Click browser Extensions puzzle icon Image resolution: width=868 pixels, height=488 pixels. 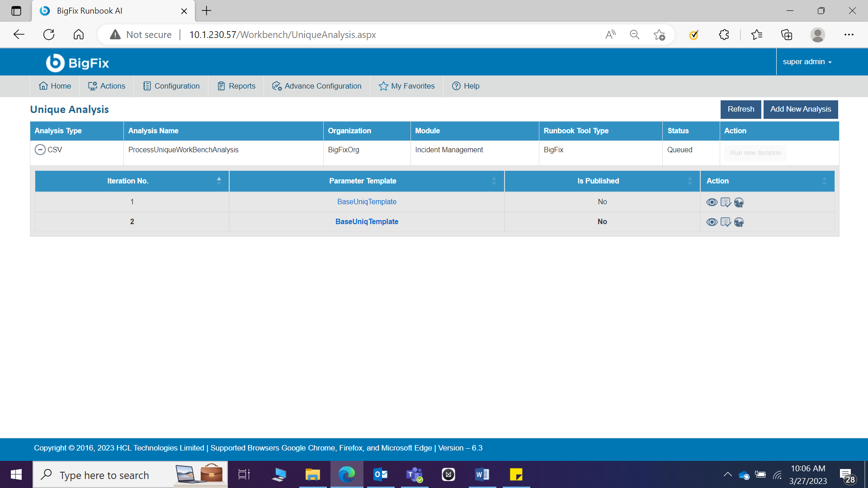pos(724,35)
